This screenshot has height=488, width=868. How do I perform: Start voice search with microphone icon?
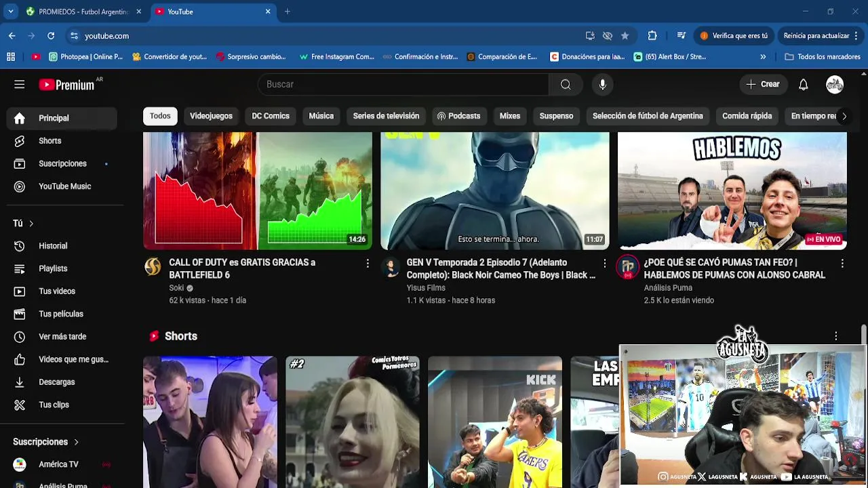(x=602, y=84)
